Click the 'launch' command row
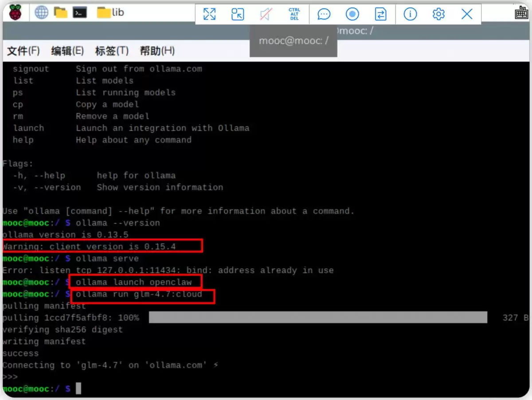Screen dimensions: 532x400 (x=131, y=128)
